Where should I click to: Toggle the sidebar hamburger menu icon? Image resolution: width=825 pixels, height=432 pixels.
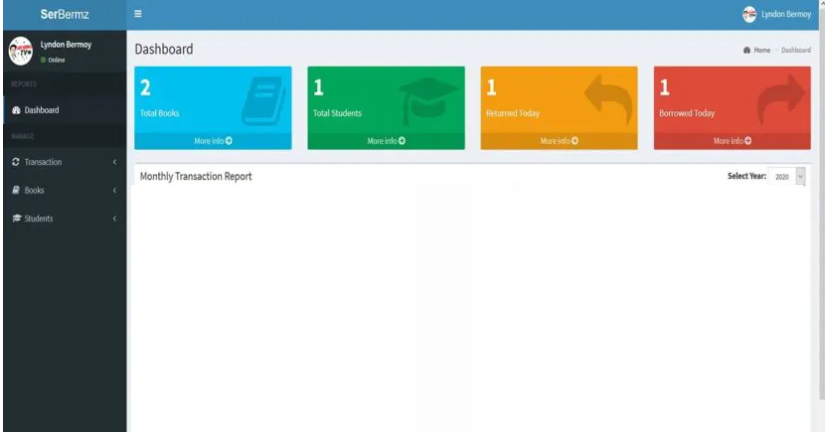coord(138,14)
